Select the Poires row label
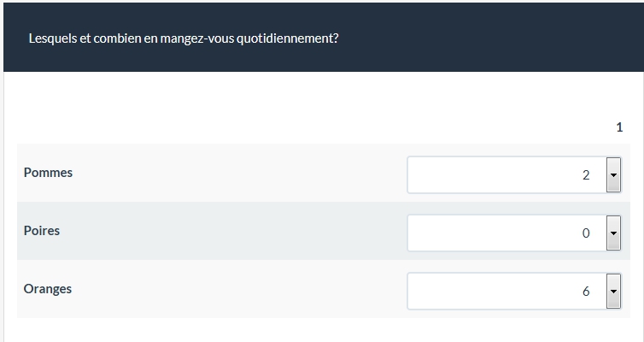This screenshot has height=342, width=644. pos(42,231)
